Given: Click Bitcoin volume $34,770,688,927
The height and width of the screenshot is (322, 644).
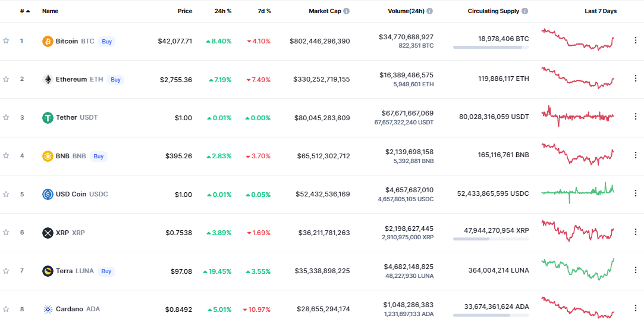Looking at the screenshot, I should pos(406,36).
